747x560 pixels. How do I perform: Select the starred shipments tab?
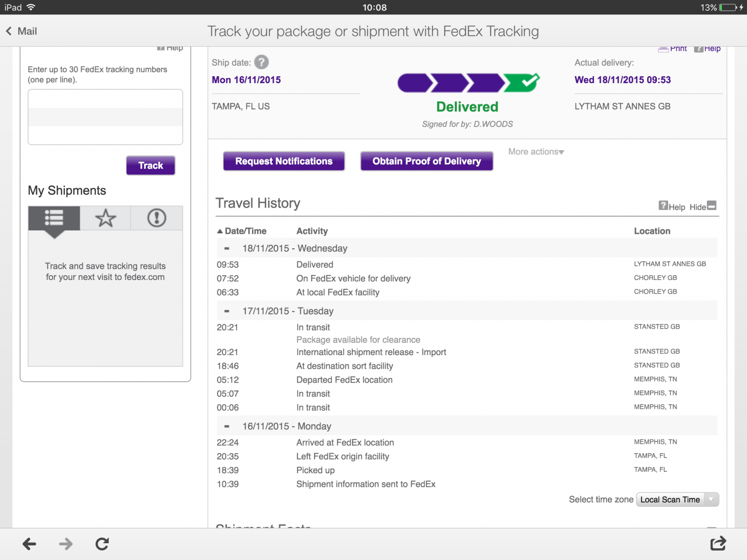click(x=106, y=218)
